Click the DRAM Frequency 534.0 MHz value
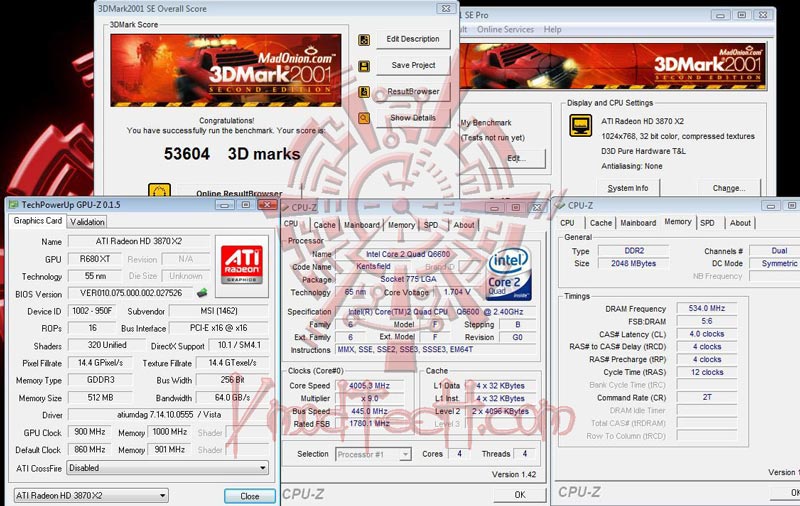The height and width of the screenshot is (506, 800). [707, 308]
